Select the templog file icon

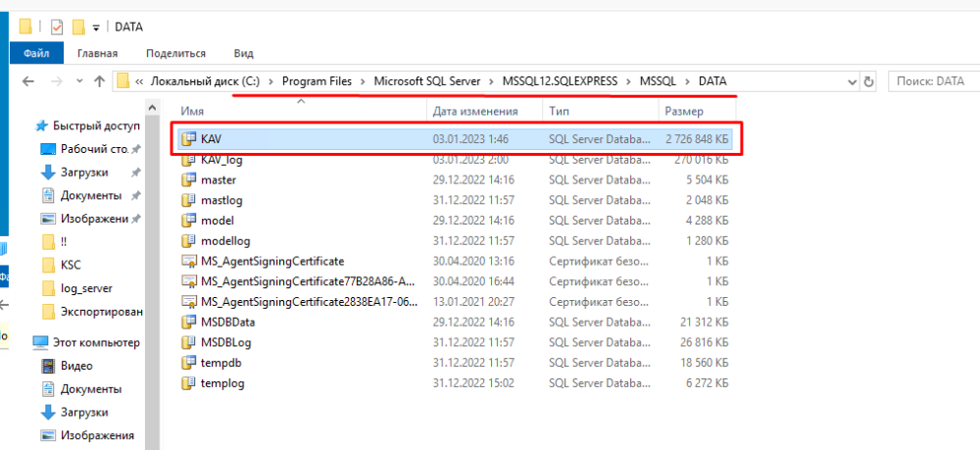click(189, 383)
